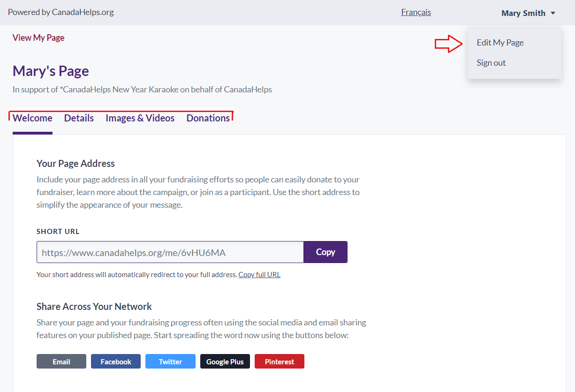
Task: Open the Images & Videos tab
Action: 140,118
